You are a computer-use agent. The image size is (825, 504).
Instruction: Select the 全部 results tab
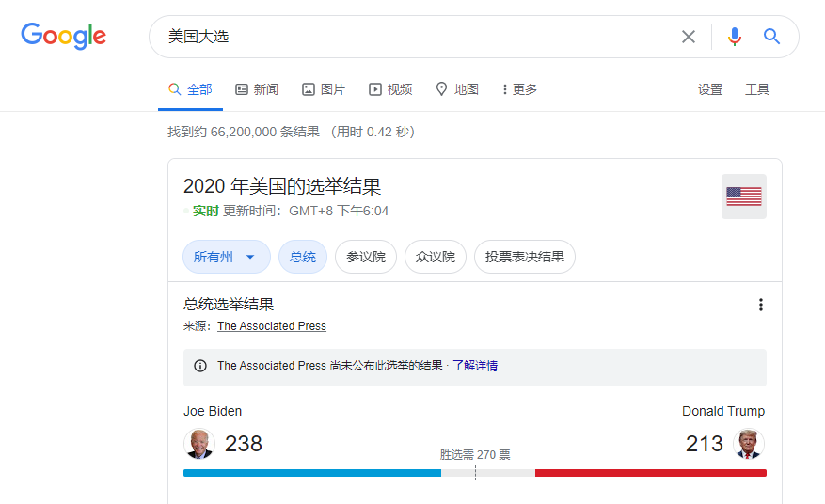(190, 89)
